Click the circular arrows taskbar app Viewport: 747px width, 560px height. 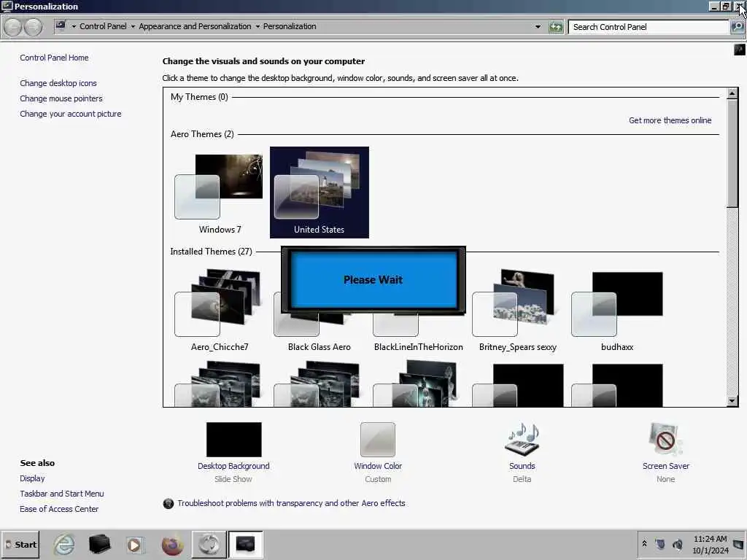click(x=209, y=544)
